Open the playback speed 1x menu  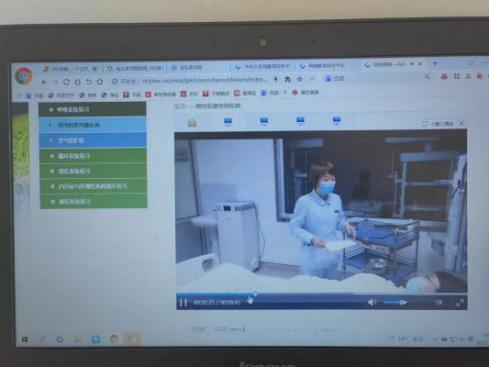tap(439, 302)
